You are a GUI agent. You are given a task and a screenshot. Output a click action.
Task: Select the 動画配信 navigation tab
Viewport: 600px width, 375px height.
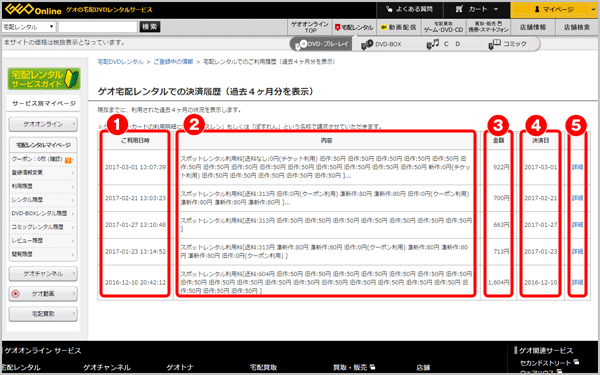pos(398,27)
